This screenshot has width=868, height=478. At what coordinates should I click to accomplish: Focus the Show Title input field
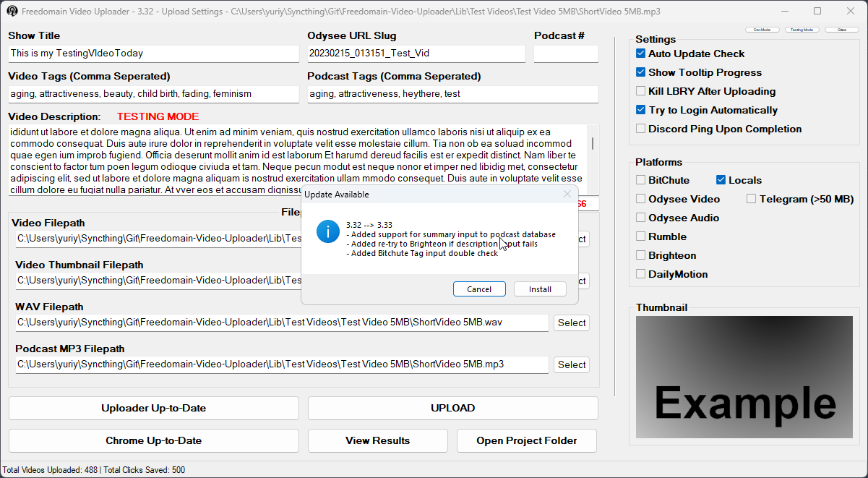pyautogui.click(x=154, y=54)
